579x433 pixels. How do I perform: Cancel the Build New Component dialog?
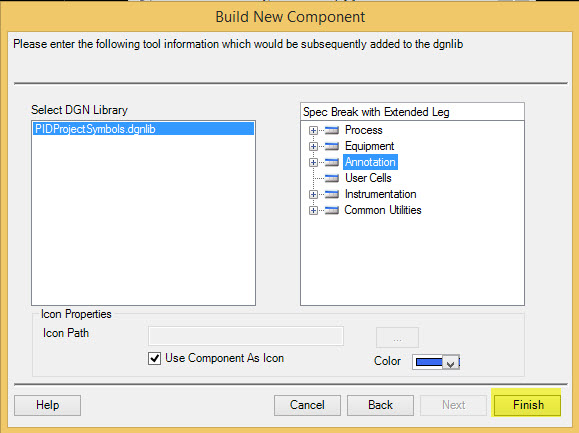pyautogui.click(x=307, y=405)
